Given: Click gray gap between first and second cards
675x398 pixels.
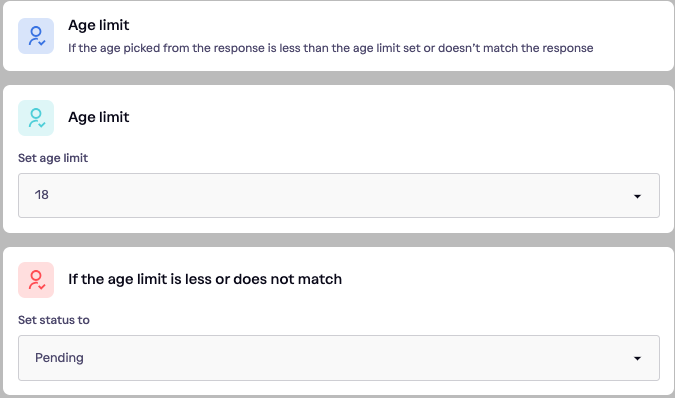Looking at the screenshot, I should click(338, 78).
